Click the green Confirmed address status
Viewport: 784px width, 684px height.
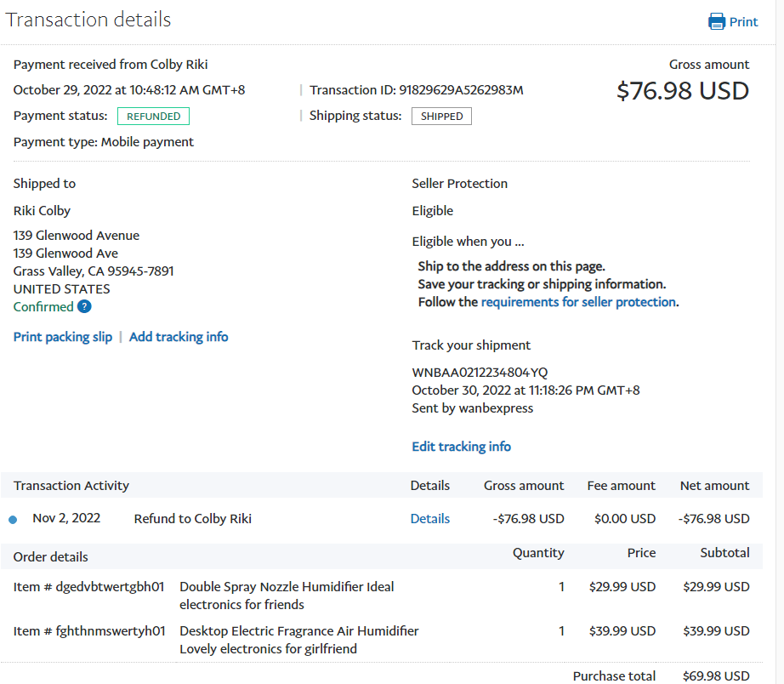tap(43, 307)
